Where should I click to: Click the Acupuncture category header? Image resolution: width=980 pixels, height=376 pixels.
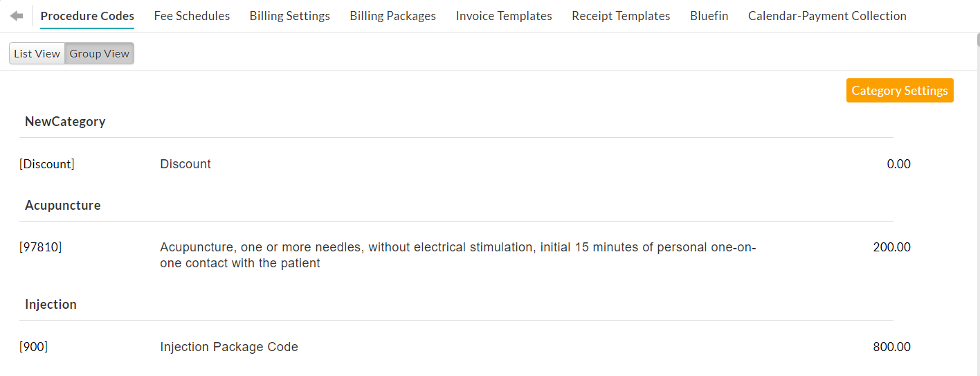pos(63,206)
